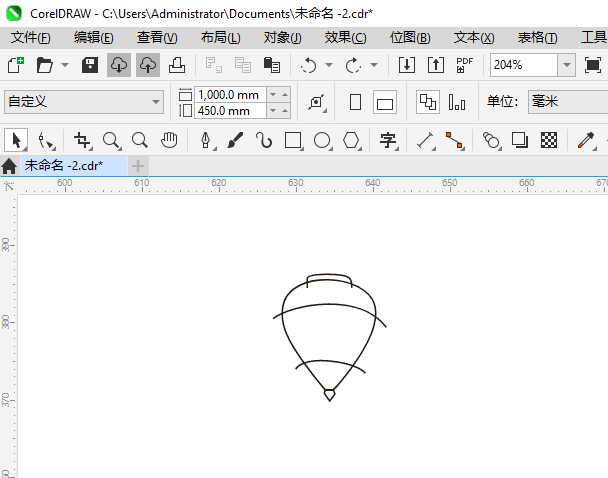The image size is (608, 478).
Task: Toggle current page layout button
Action: click(457, 102)
